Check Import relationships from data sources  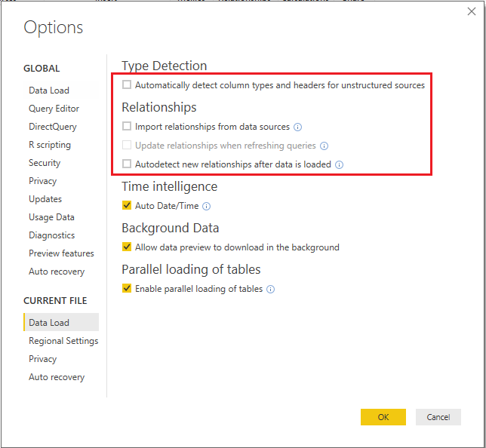[x=127, y=126]
